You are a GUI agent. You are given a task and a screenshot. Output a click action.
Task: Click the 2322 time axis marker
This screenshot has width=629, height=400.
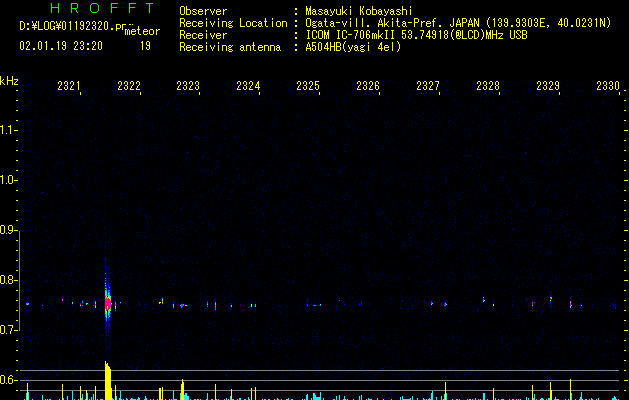click(x=129, y=86)
